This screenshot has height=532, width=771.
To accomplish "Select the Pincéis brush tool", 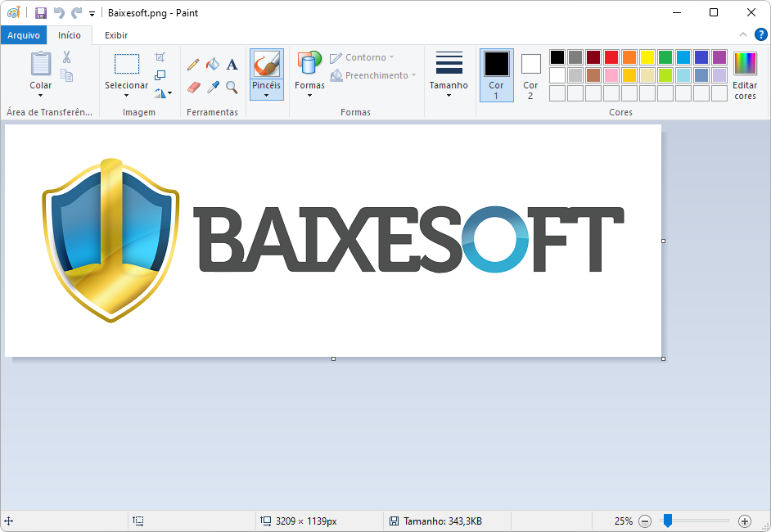I will (x=267, y=64).
